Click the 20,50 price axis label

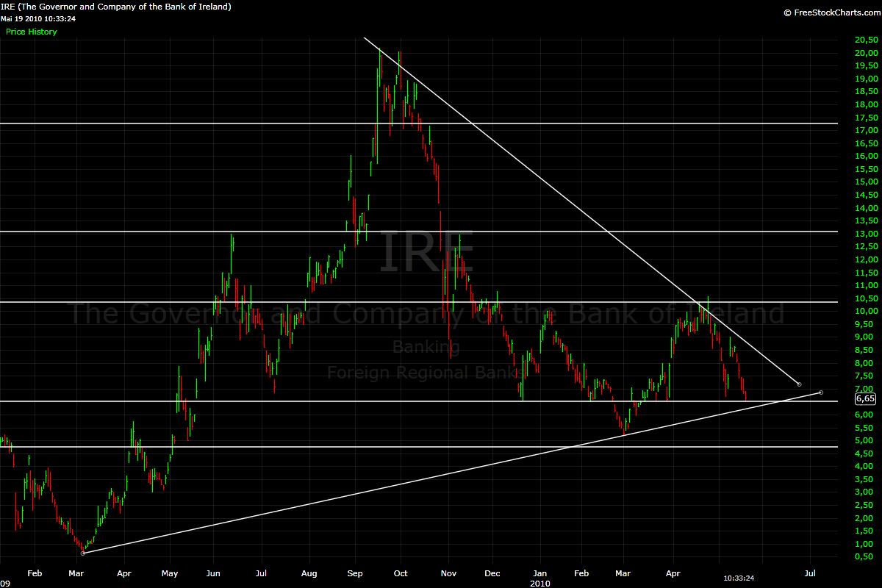coord(865,40)
